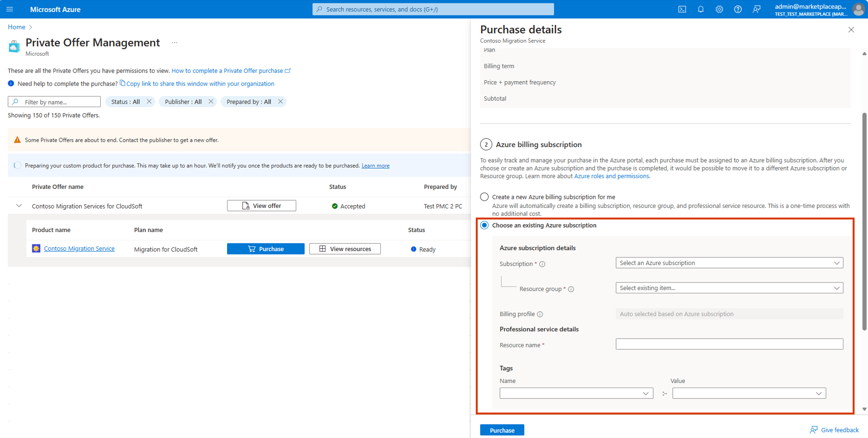The image size is (868, 438).
Task: Send feedback using the top bar icon
Action: click(x=757, y=9)
